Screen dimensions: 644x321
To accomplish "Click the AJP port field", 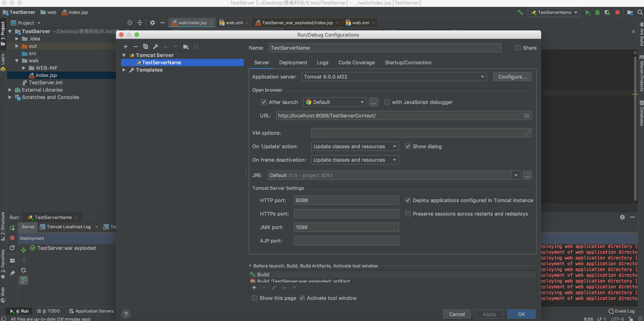I will pyautogui.click(x=346, y=241).
